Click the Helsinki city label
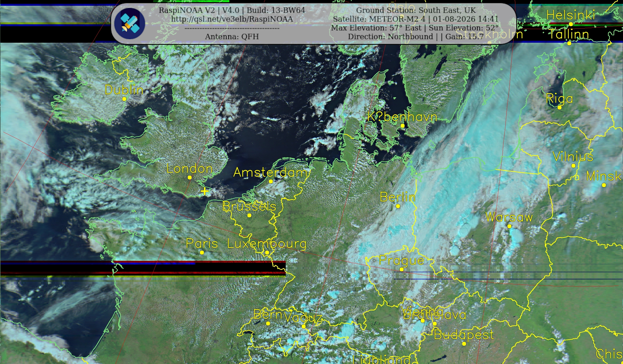 571,15
